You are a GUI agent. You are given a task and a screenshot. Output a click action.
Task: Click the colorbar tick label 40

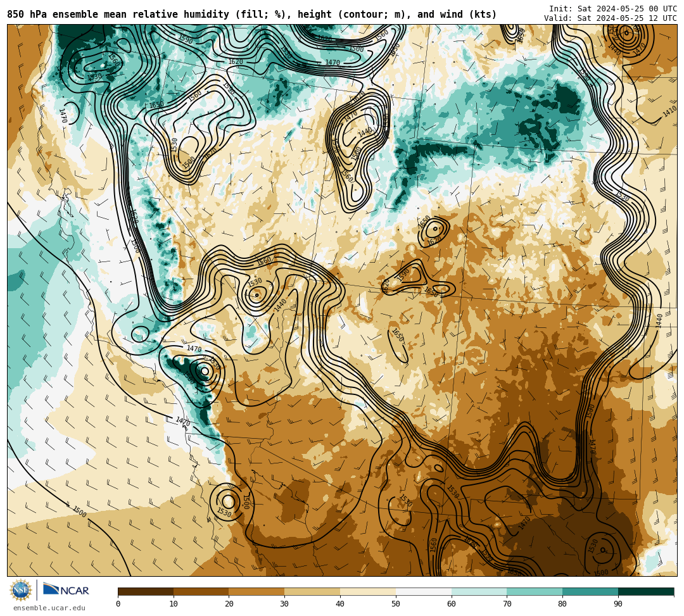point(340,604)
